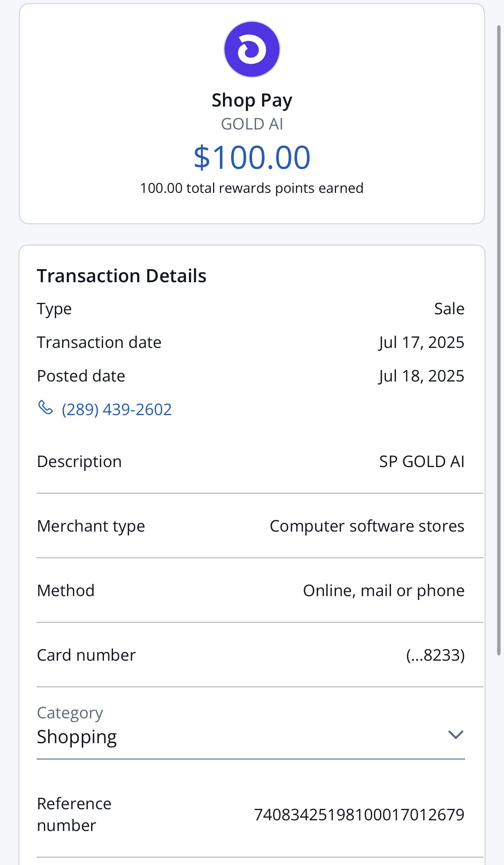Click the total rewards points earned text

[252, 188]
